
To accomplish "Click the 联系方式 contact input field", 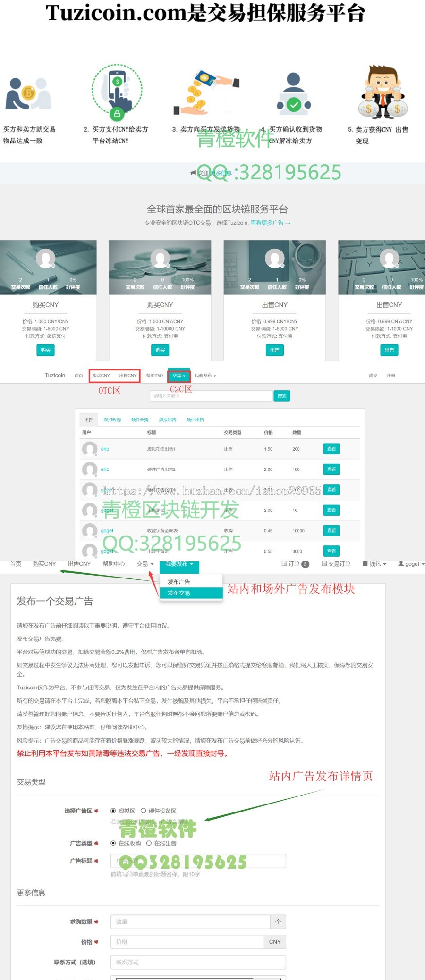I will point(198,962).
